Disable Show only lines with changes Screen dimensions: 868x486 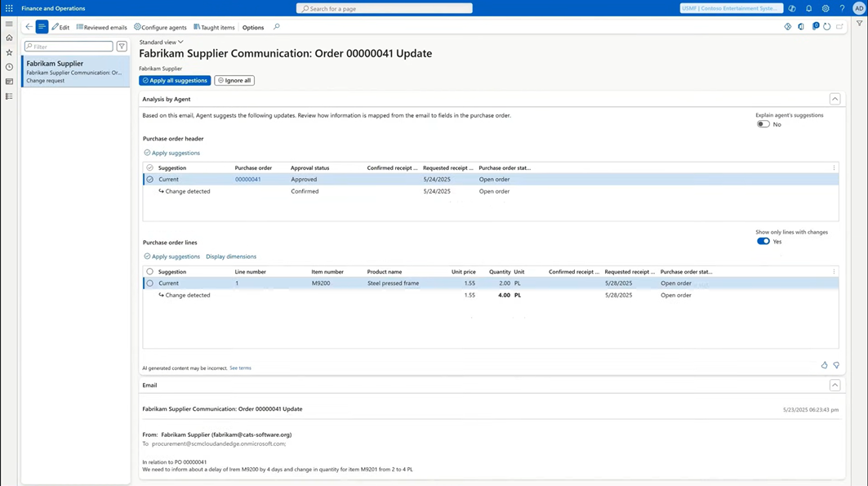point(763,241)
